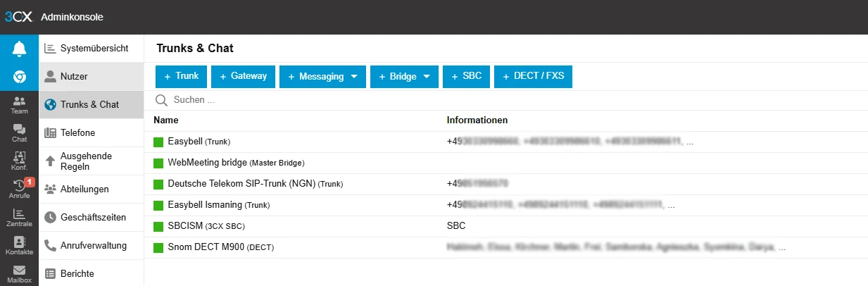This screenshot has width=868, height=286.
Task: Click the Suchen search field
Action: [352, 100]
